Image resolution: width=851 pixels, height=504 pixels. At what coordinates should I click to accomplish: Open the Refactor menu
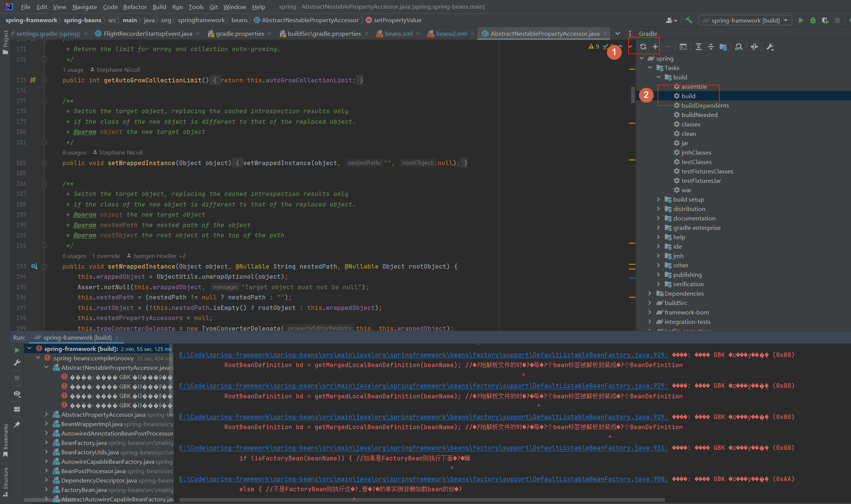pos(135,7)
